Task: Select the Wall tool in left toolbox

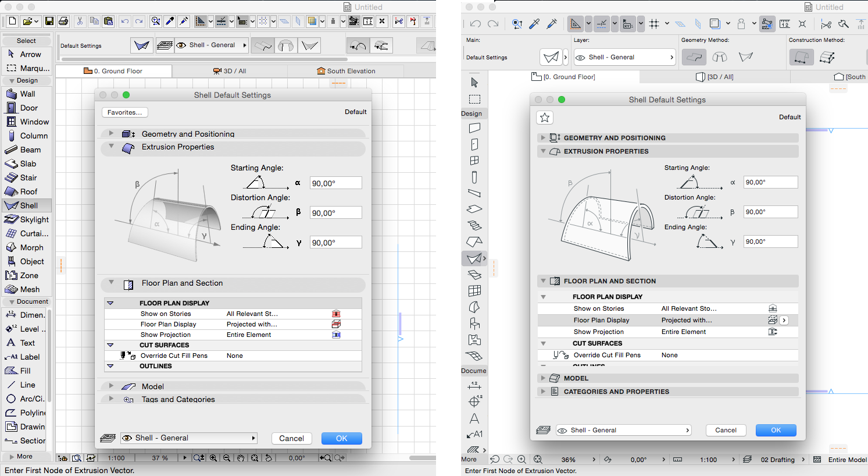Action: tap(27, 94)
